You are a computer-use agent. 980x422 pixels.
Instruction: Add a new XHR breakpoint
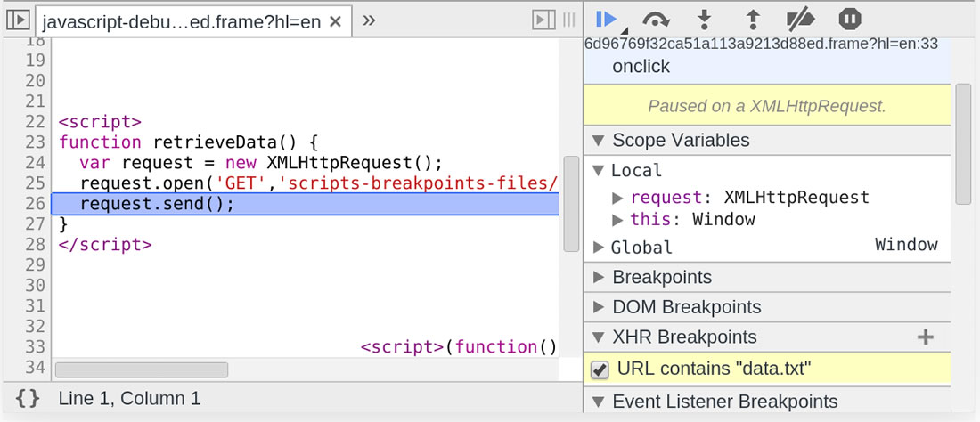926,337
